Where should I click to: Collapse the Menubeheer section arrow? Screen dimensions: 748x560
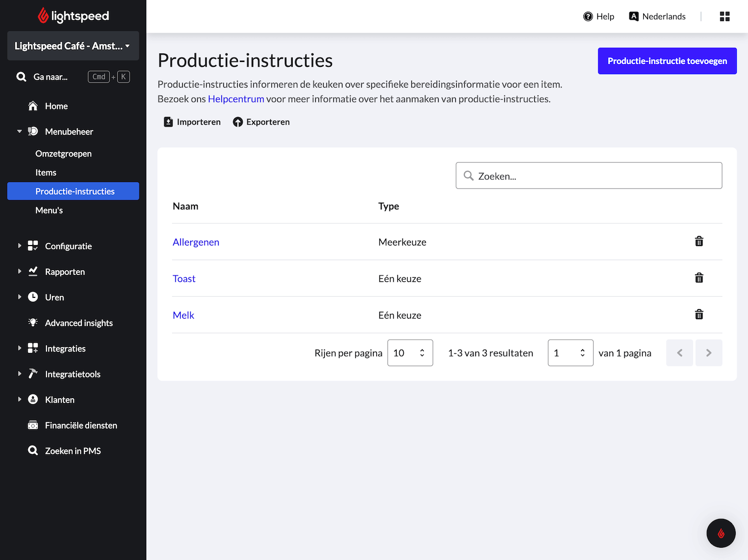coord(19,131)
